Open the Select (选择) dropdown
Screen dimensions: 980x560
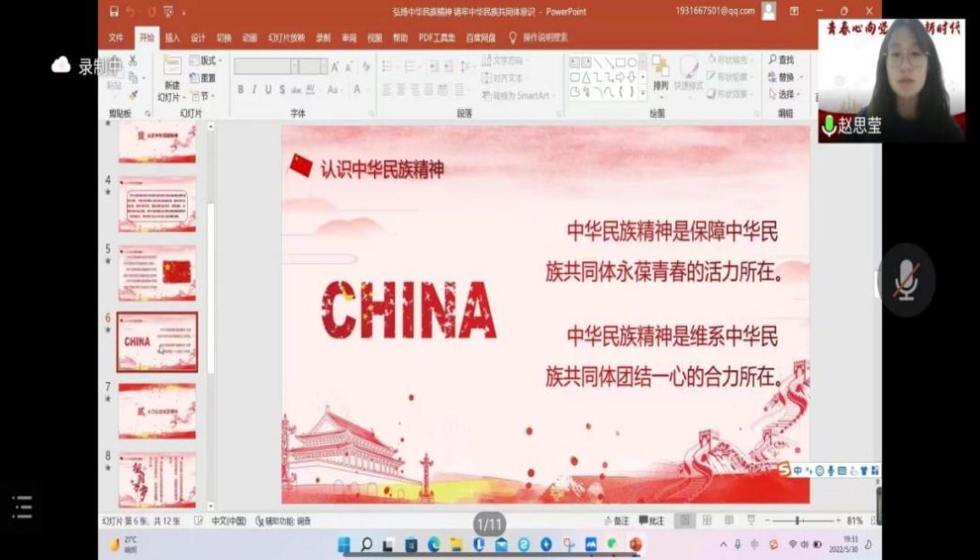click(x=780, y=94)
